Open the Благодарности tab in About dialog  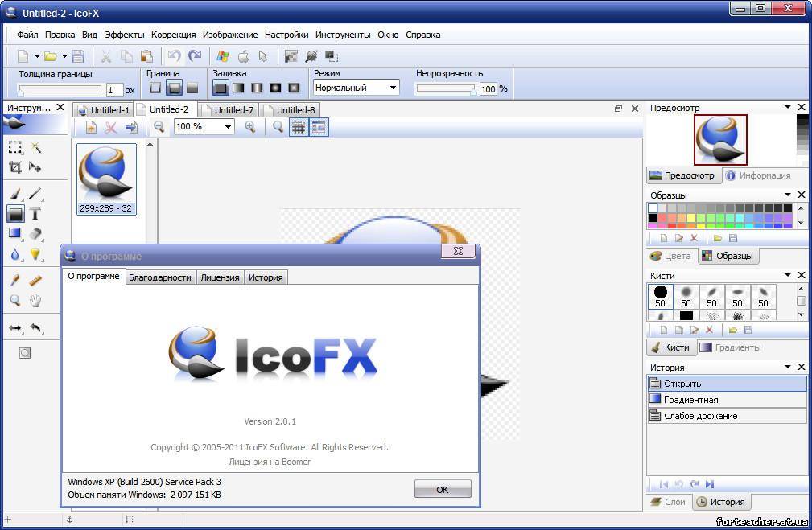pos(160,277)
